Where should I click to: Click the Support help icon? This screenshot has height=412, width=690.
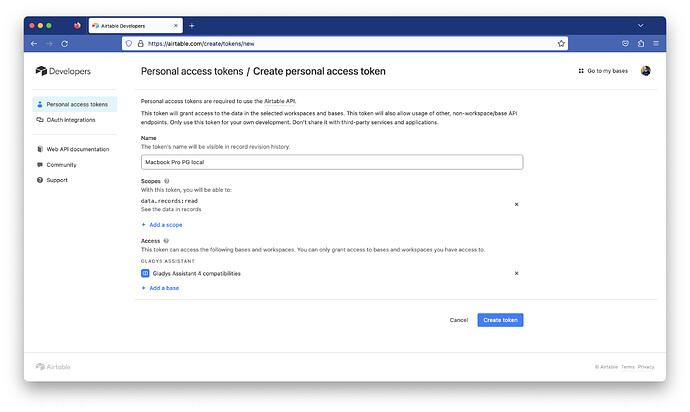pos(39,179)
